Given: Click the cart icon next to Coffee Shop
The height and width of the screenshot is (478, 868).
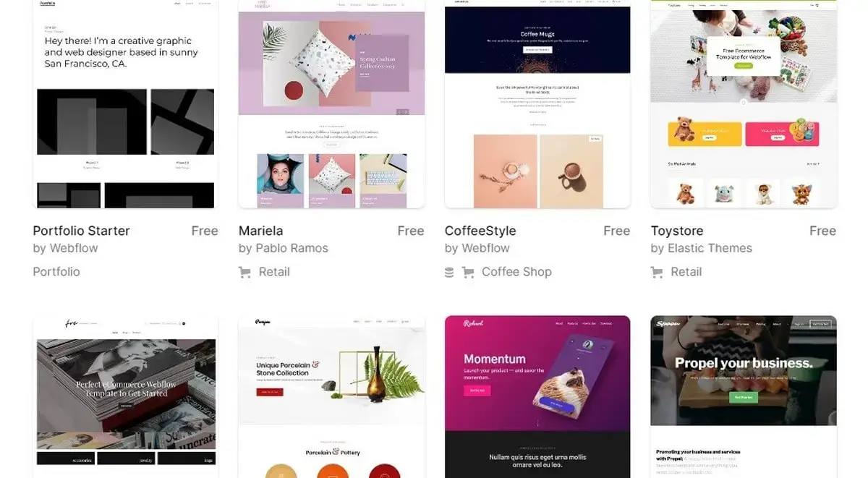Looking at the screenshot, I should (468, 272).
